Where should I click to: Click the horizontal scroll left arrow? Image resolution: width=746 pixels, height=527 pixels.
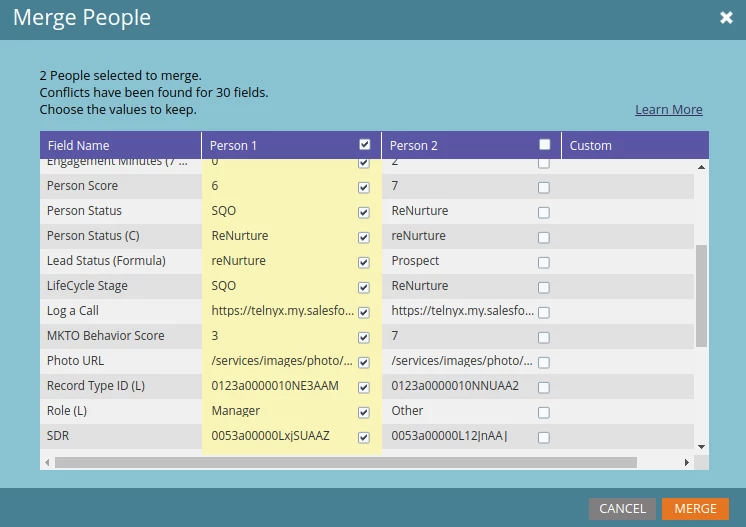coord(47,462)
